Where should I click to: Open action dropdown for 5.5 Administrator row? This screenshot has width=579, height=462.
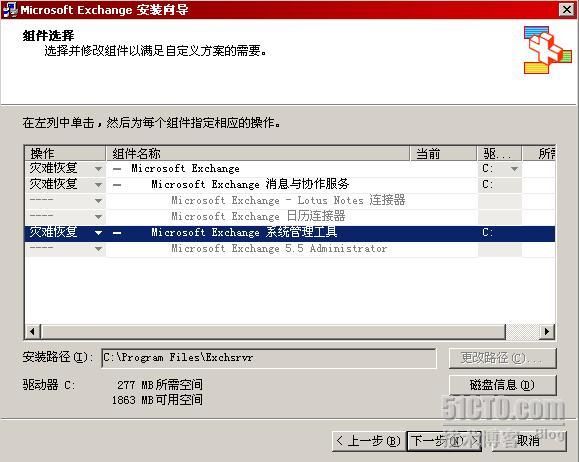[x=98, y=249]
